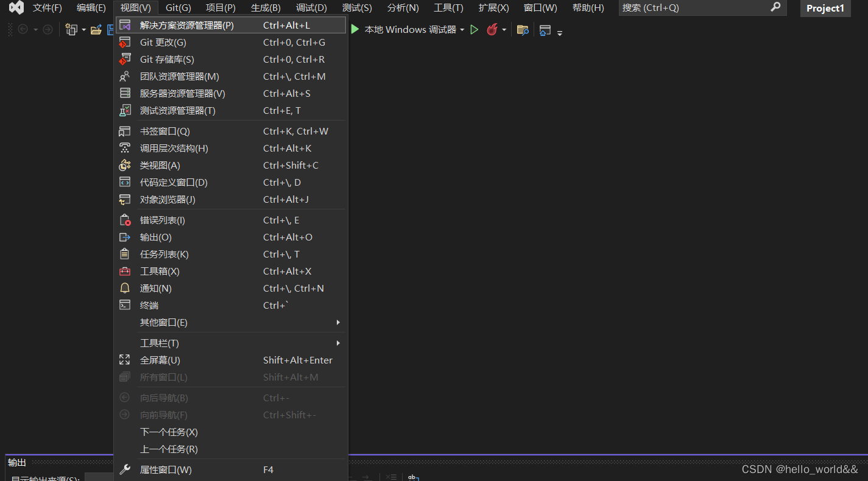Open 书签窗口(Q) bookmark window
The height and width of the screenshot is (481, 868).
[x=231, y=131]
